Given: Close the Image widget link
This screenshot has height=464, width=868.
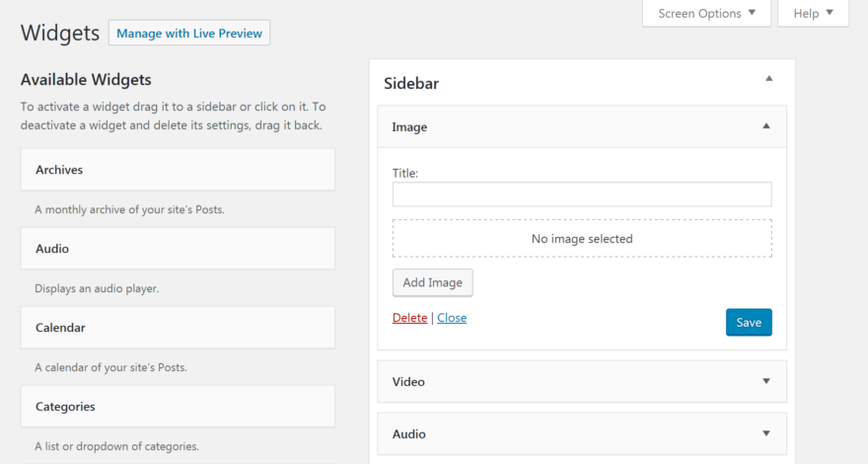Looking at the screenshot, I should point(452,318).
